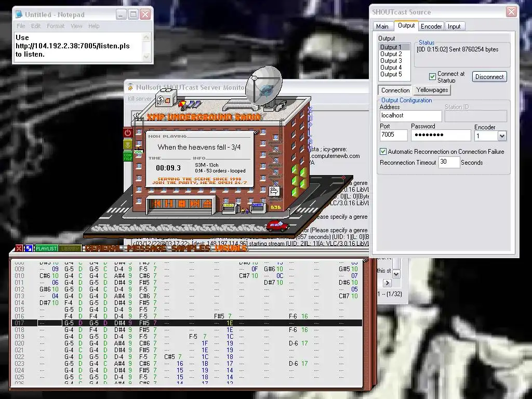Open the MESSAGE info tab
Image resolution: width=532 pixels, height=399 pixels.
pyautogui.click(x=147, y=248)
